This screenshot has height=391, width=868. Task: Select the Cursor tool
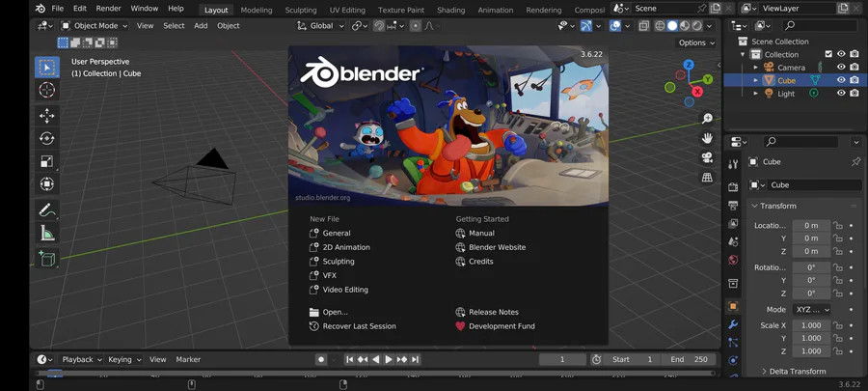pos(47,90)
